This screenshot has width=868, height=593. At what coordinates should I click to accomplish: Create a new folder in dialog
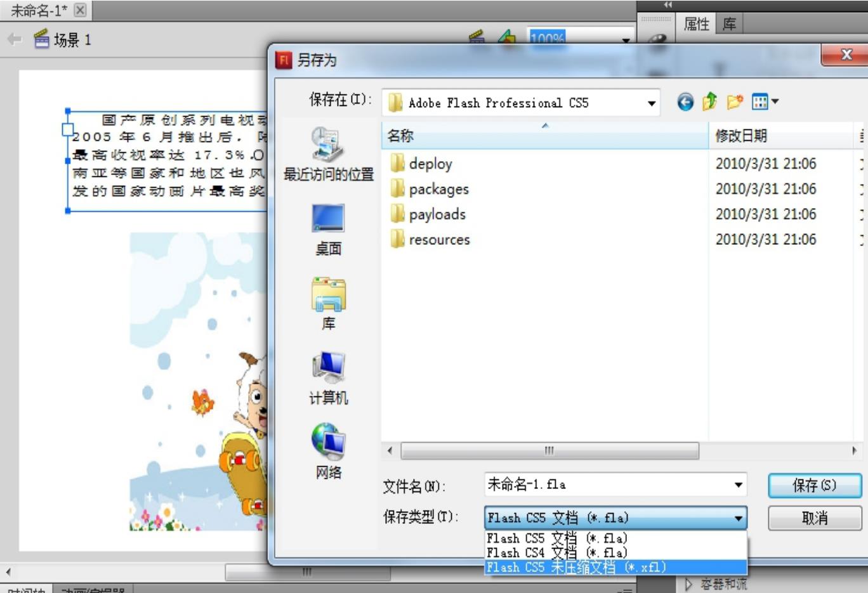click(735, 101)
